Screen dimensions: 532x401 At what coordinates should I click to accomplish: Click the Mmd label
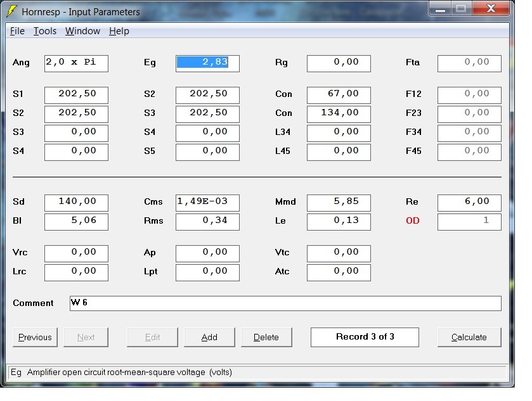(x=285, y=201)
